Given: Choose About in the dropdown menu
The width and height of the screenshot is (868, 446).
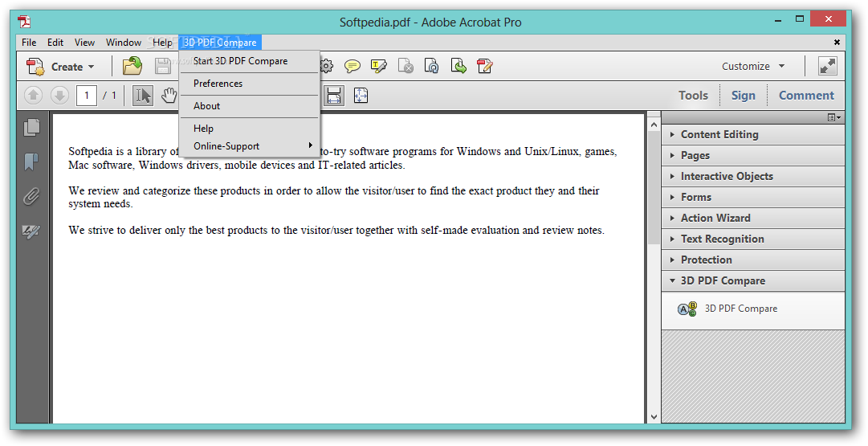Looking at the screenshot, I should 250,106.
